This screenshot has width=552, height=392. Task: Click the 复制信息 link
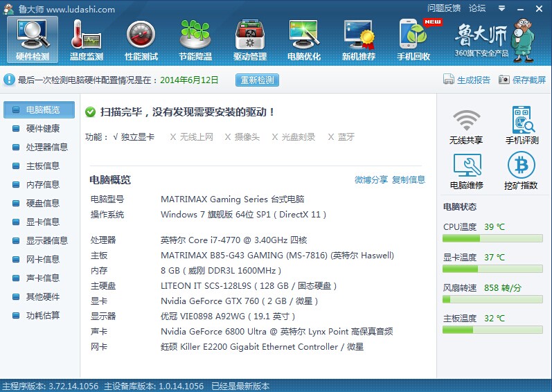tap(409, 180)
